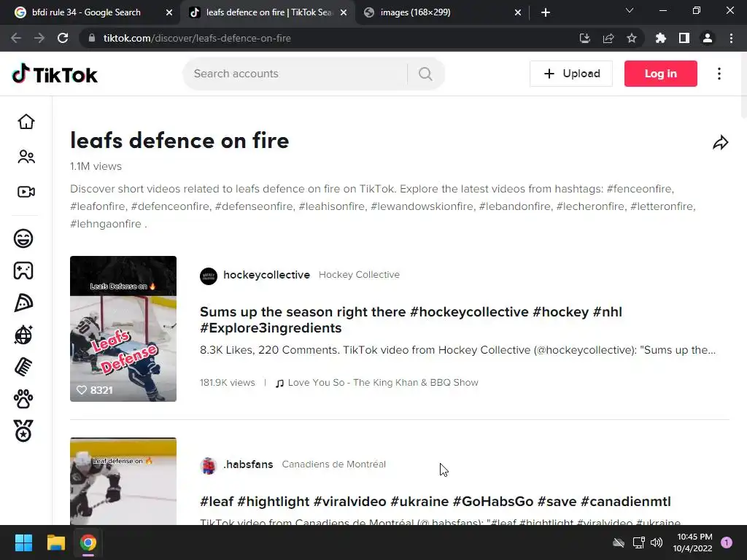747x560 pixels.
Task: Open the notification badge in taskbar
Action: pyautogui.click(x=727, y=542)
